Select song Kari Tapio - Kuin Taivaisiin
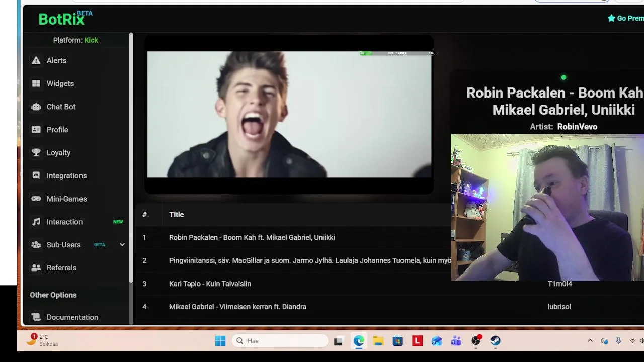Image resolution: width=644 pixels, height=362 pixels. tap(210, 284)
